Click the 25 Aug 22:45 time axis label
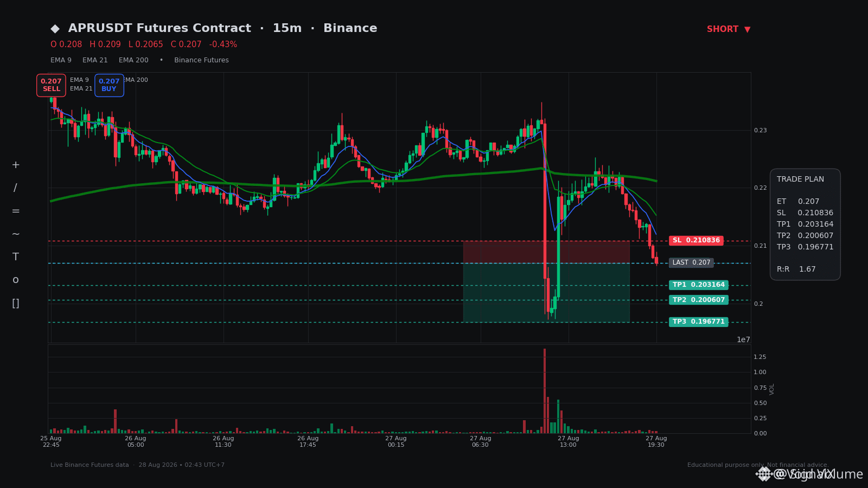868x488 pixels. (51, 441)
